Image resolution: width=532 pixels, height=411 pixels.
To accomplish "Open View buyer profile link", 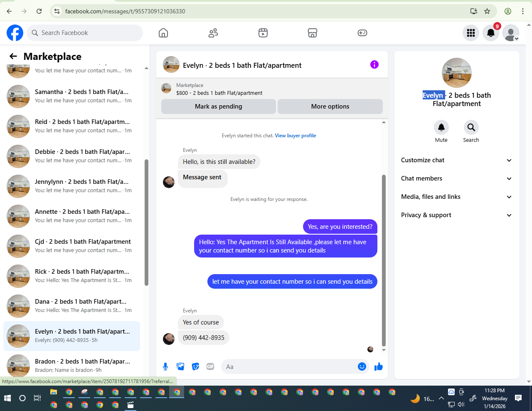I will [x=296, y=136].
